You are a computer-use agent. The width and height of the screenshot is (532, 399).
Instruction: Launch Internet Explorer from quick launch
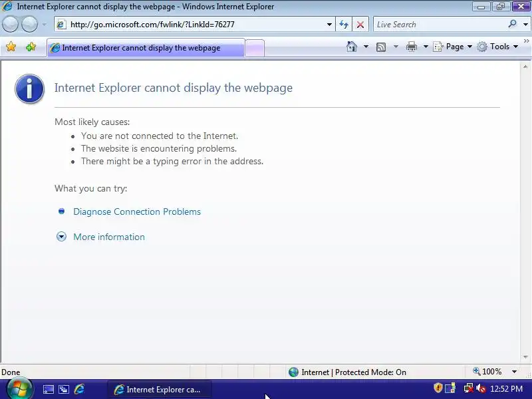(79, 389)
